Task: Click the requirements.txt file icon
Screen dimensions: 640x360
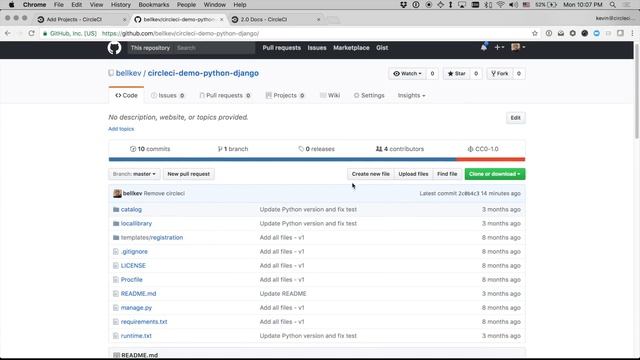Action: (116, 322)
